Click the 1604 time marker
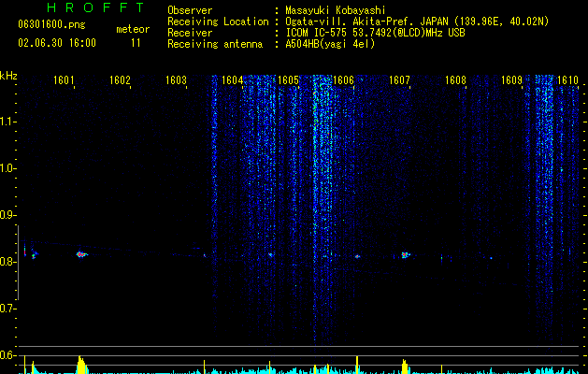The image size is (588, 374). [232, 79]
